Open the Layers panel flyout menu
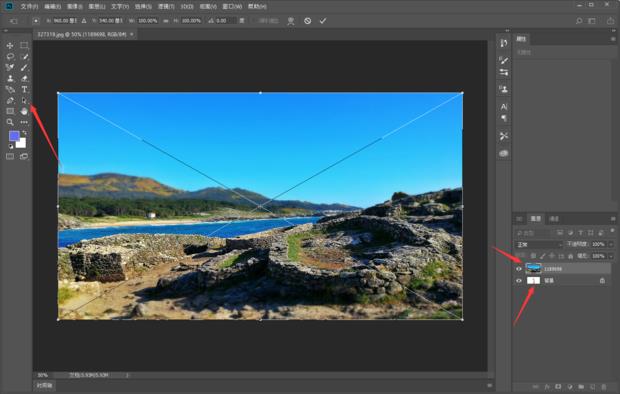 (x=613, y=219)
